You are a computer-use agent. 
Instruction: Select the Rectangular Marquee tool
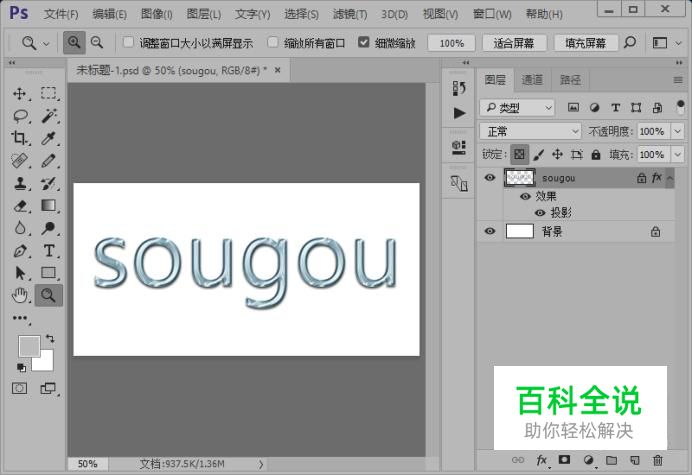[49, 94]
